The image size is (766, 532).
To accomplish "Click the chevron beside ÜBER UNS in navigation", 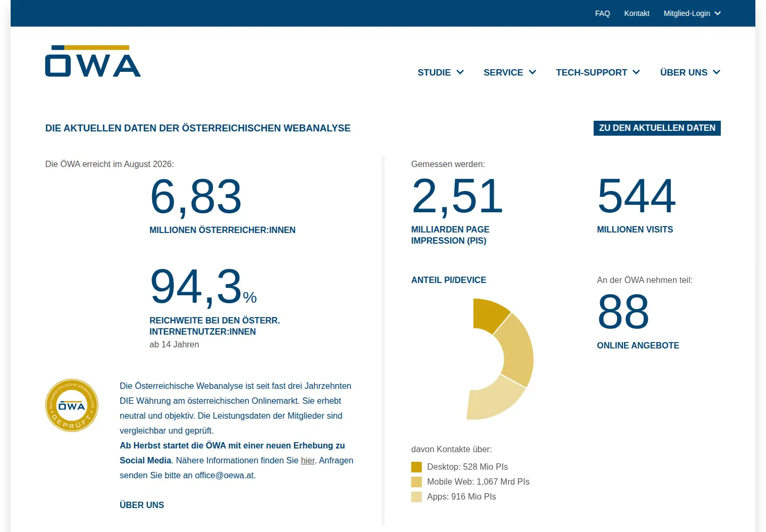I will pyautogui.click(x=717, y=72).
